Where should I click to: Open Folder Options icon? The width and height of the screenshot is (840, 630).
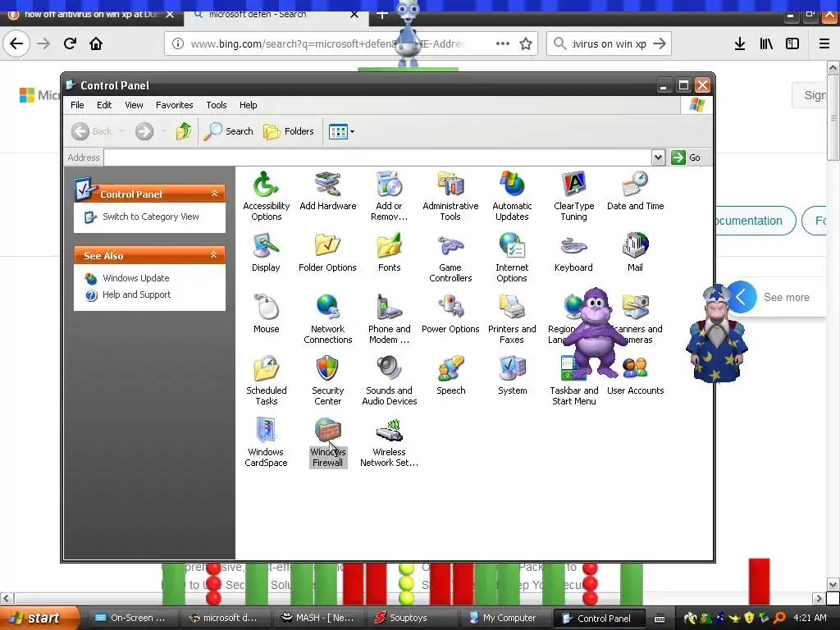click(327, 253)
